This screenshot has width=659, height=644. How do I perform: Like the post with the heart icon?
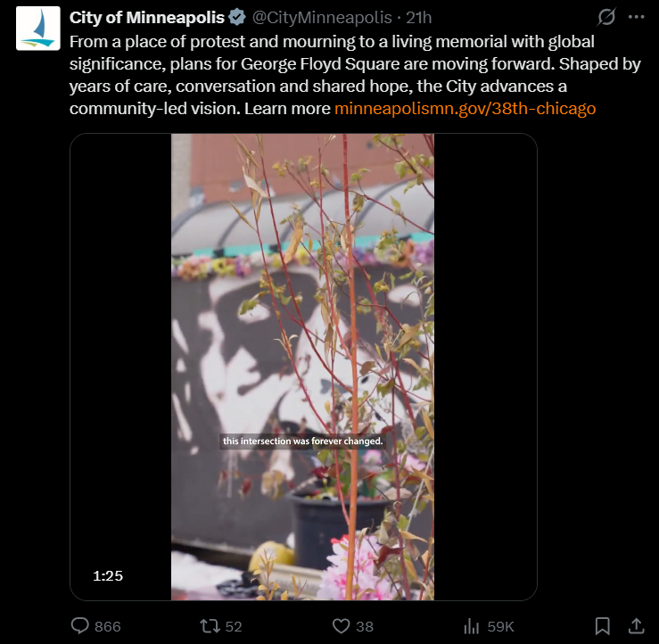point(342,626)
